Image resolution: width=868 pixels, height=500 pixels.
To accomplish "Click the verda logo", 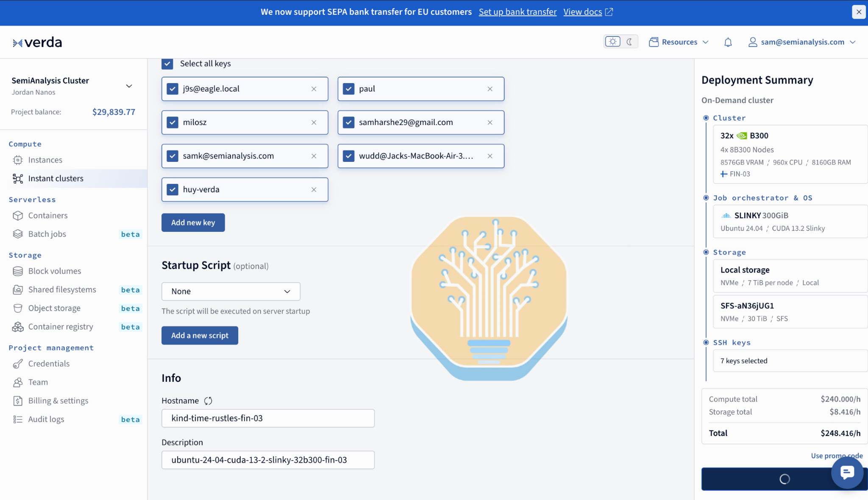I will (37, 42).
